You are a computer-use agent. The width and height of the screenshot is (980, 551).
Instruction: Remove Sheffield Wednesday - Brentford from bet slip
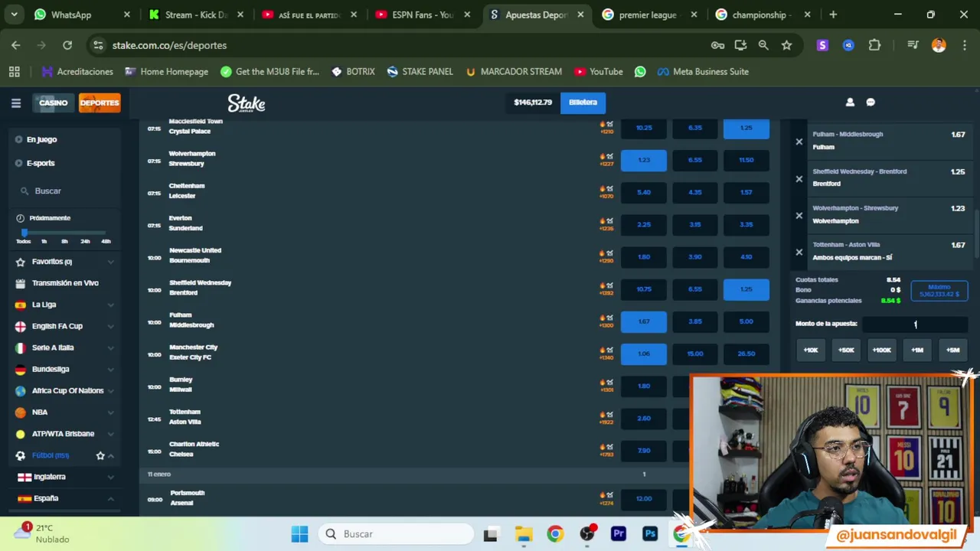point(799,179)
